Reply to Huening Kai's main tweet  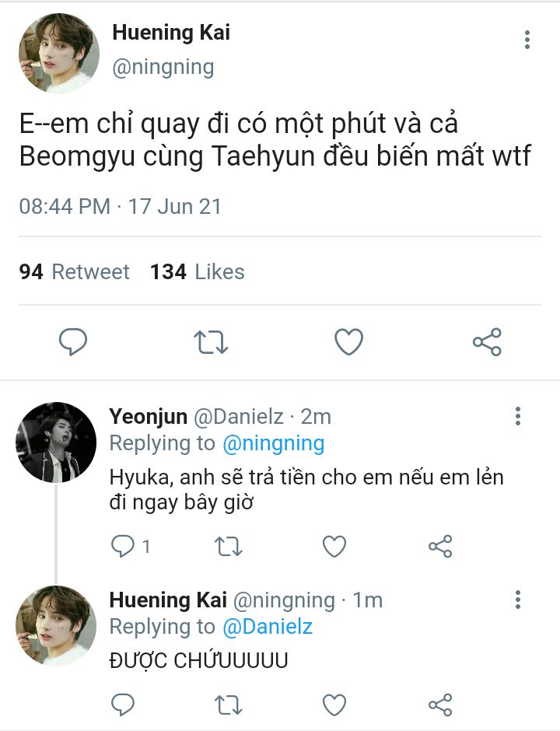[x=73, y=342]
